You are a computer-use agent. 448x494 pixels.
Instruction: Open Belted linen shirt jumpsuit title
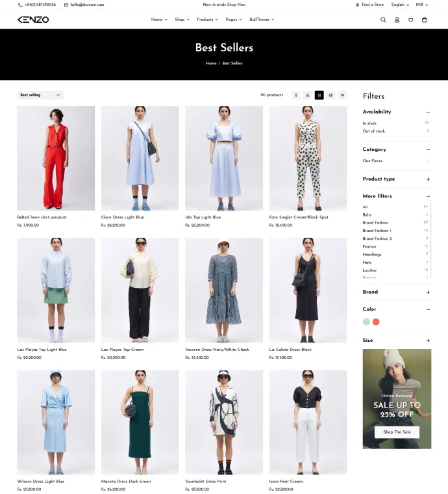click(x=42, y=217)
